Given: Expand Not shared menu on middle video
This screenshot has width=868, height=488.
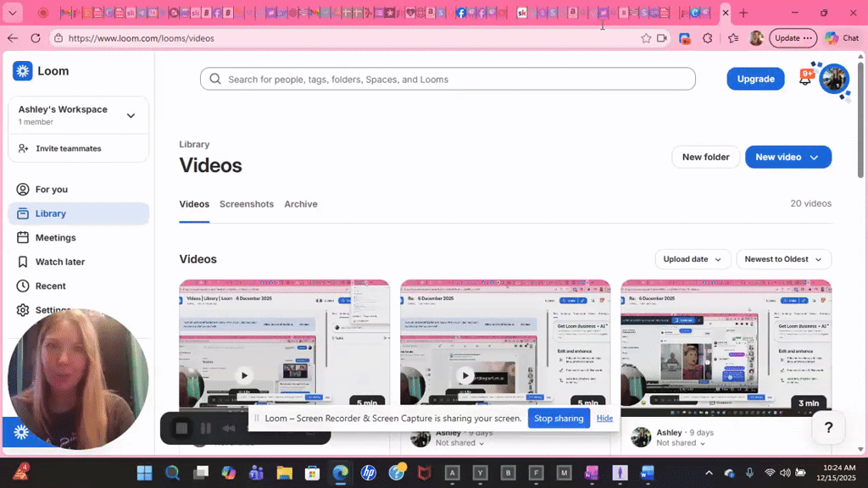Looking at the screenshot, I should 460,443.
